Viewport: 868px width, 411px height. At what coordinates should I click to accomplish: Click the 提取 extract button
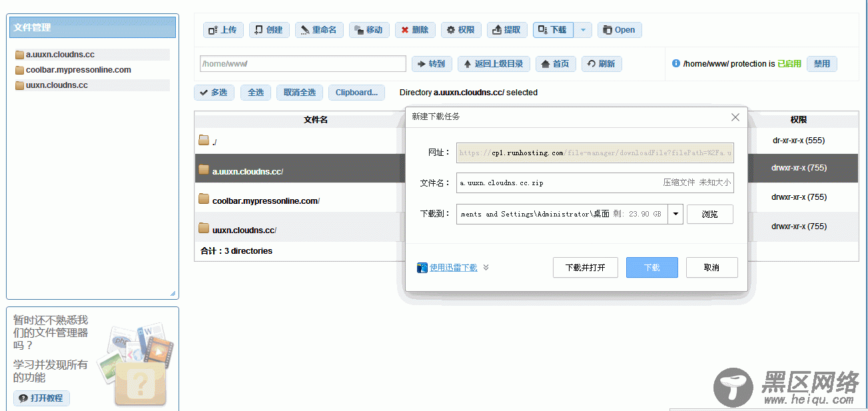[507, 30]
